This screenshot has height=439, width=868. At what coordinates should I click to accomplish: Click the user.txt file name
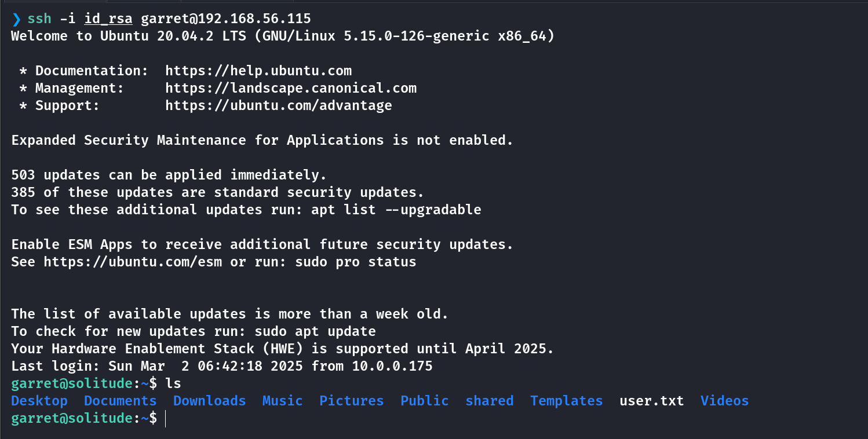pyautogui.click(x=652, y=401)
